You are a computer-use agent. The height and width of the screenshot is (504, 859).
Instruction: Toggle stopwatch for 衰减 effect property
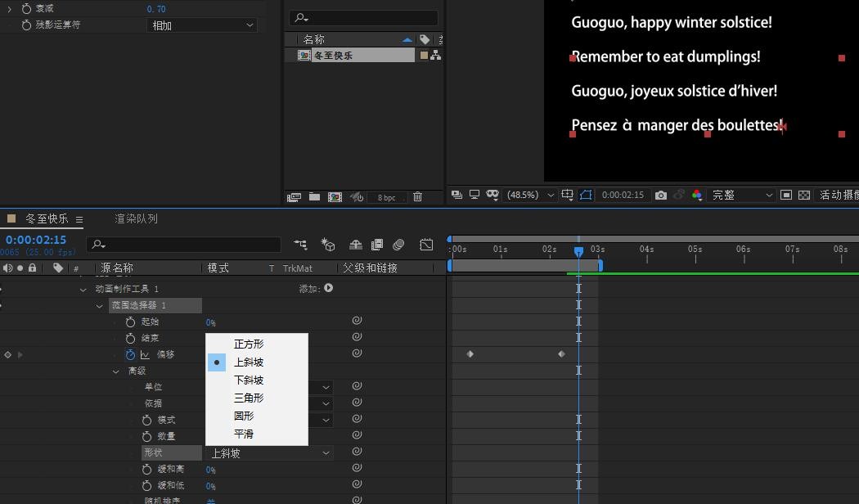click(26, 9)
